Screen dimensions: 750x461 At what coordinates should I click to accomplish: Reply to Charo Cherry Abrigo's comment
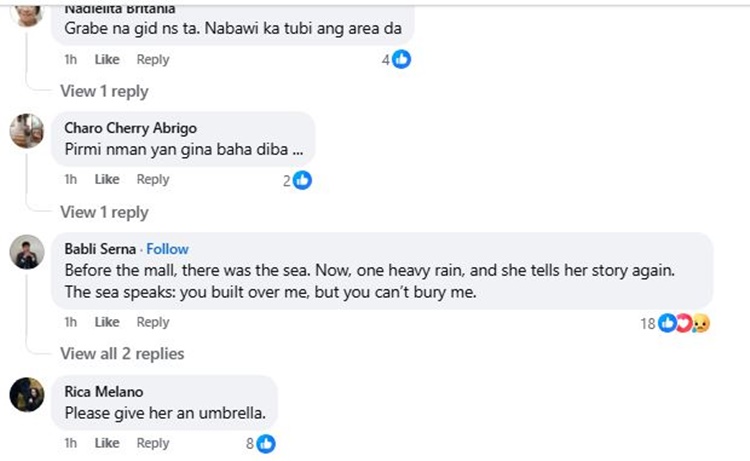(153, 180)
